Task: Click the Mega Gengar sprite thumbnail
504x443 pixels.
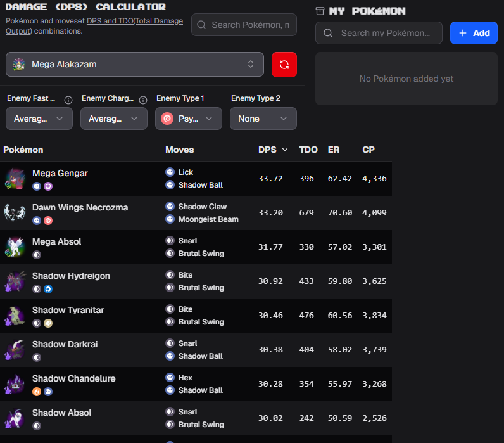Action: click(x=15, y=179)
